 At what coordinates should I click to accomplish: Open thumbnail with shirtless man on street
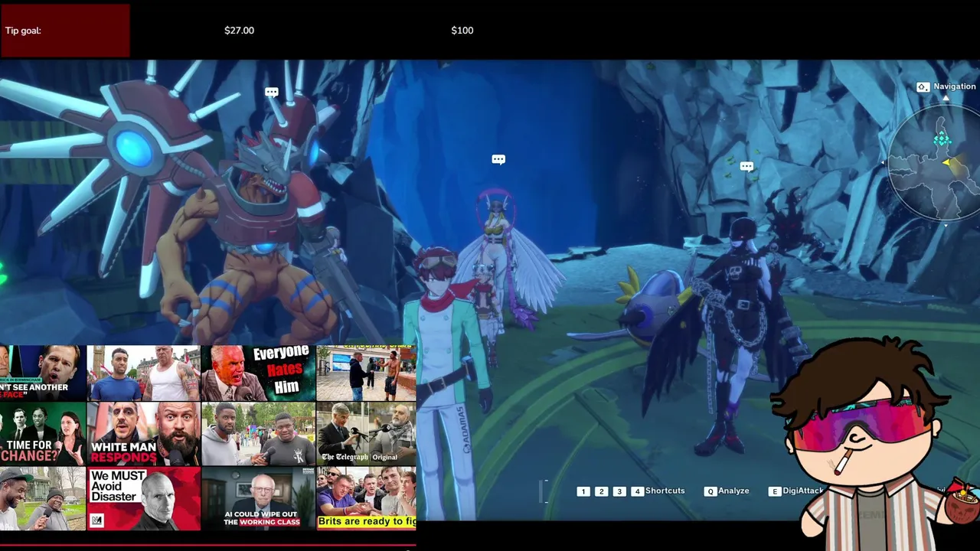pos(366,373)
